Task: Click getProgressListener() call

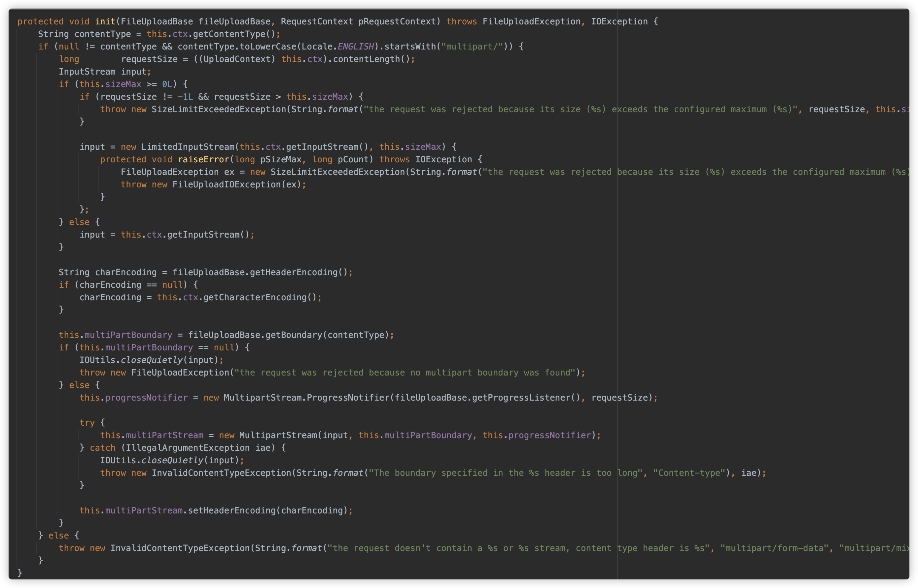Action: point(526,398)
